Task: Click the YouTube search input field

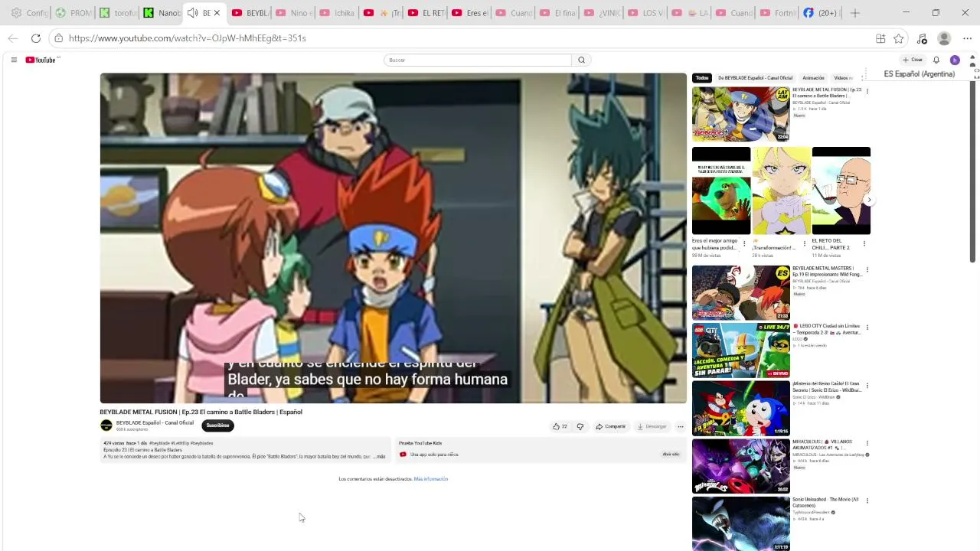Action: [x=478, y=60]
